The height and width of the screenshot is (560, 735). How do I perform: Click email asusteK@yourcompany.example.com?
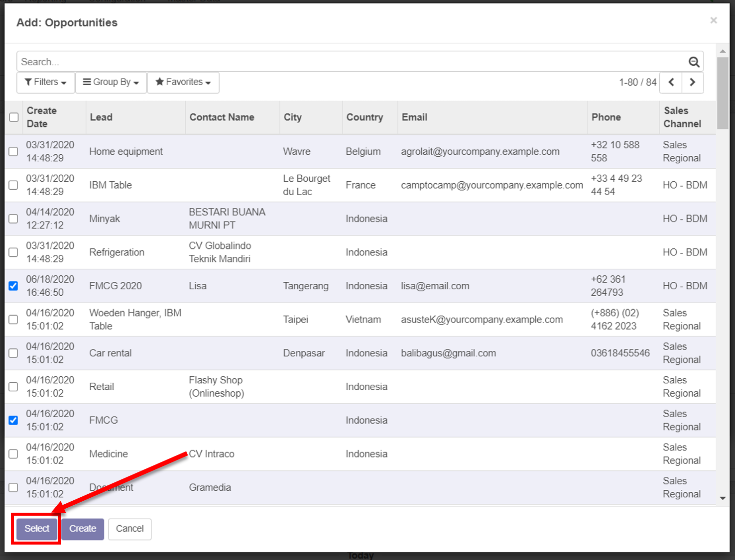482,320
